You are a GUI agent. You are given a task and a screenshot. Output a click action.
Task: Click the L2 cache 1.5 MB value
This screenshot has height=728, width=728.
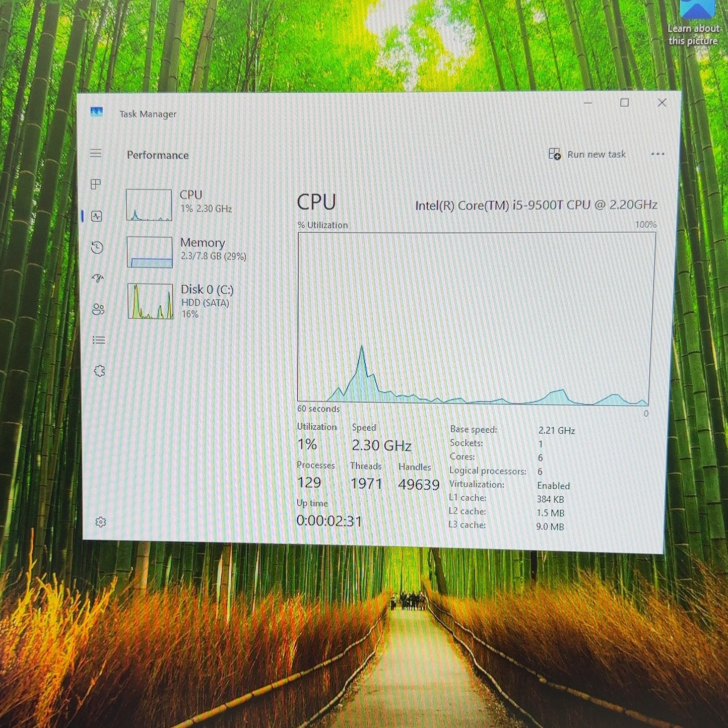[x=550, y=513]
